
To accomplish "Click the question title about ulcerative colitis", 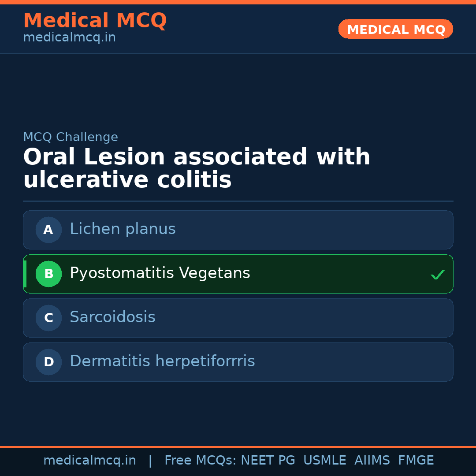I will 197,167.
